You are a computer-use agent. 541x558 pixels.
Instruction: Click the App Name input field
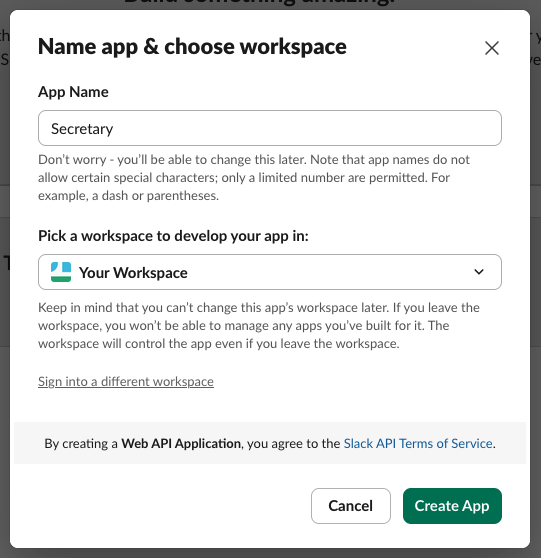click(x=270, y=128)
